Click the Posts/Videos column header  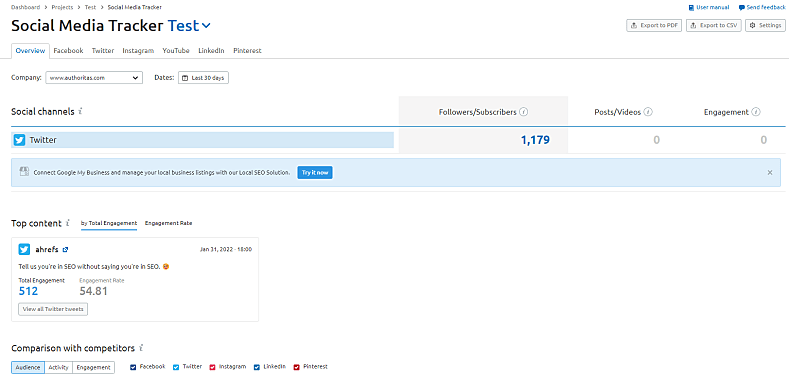coord(617,112)
